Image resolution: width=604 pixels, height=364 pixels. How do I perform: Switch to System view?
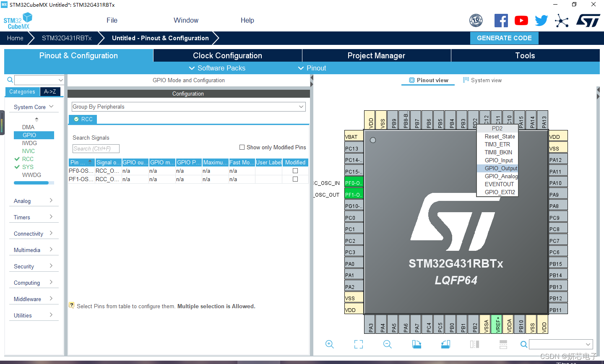pos(482,80)
